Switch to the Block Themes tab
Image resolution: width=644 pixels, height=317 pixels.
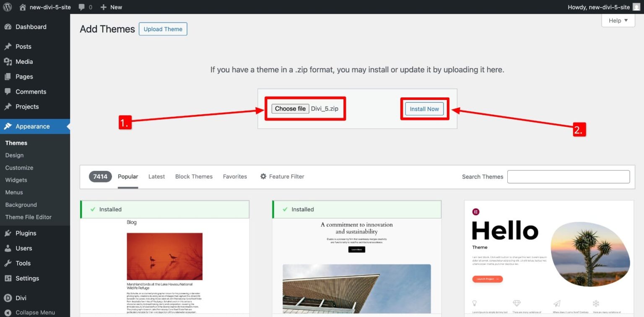coord(194,176)
